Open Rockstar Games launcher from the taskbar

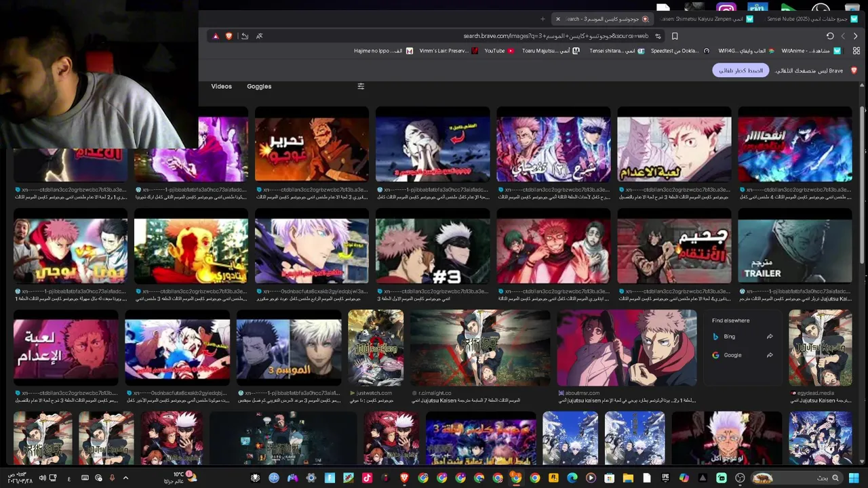tap(553, 478)
